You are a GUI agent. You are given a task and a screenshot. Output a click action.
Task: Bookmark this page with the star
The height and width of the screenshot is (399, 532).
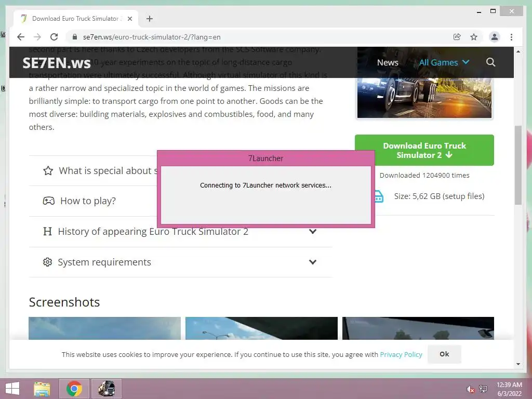point(474,37)
